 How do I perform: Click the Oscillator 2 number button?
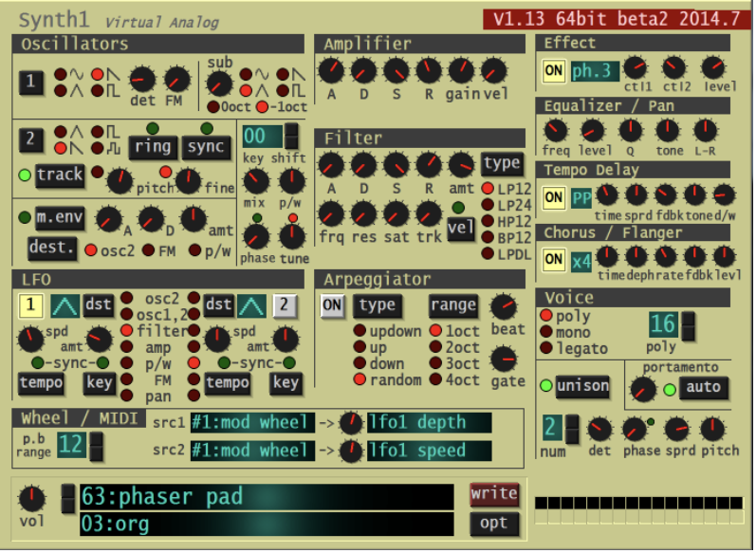(x=30, y=139)
